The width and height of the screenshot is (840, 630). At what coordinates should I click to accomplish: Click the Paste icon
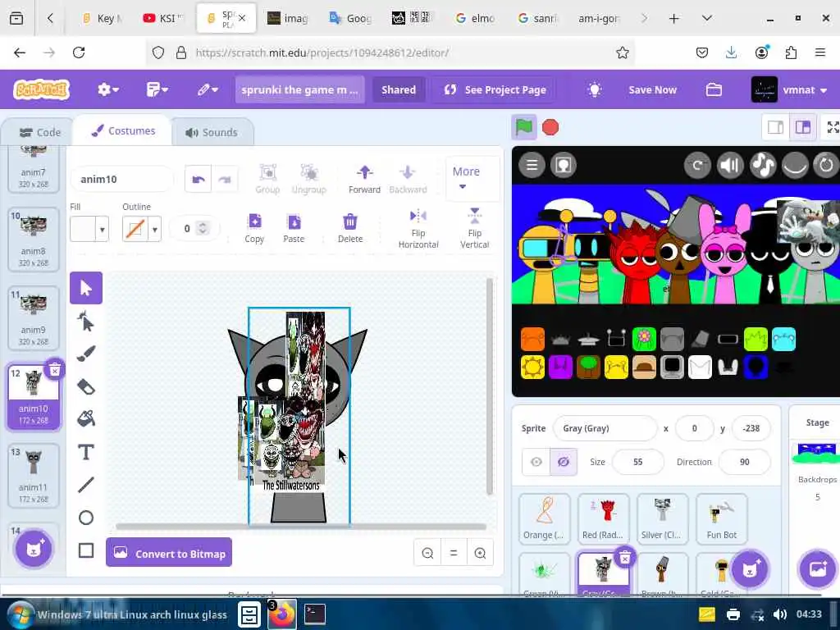click(x=294, y=228)
